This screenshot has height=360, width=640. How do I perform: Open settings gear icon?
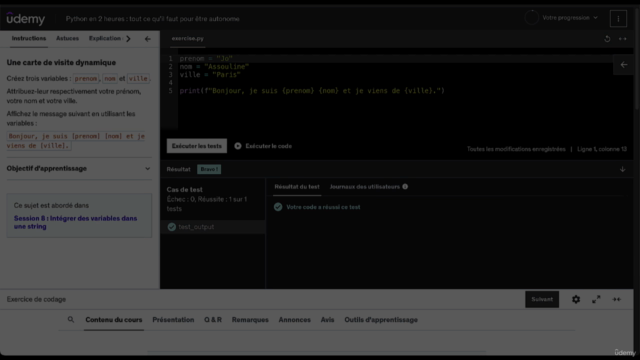[576, 299]
